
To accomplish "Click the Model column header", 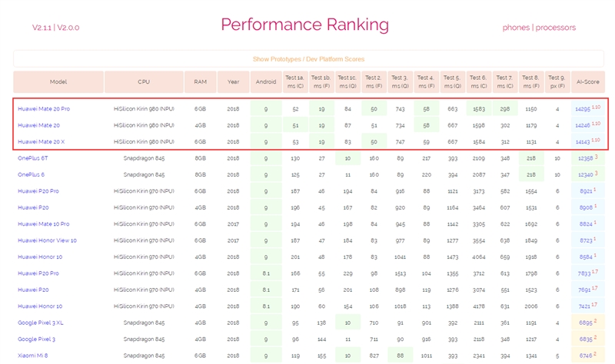I will click(x=58, y=81).
